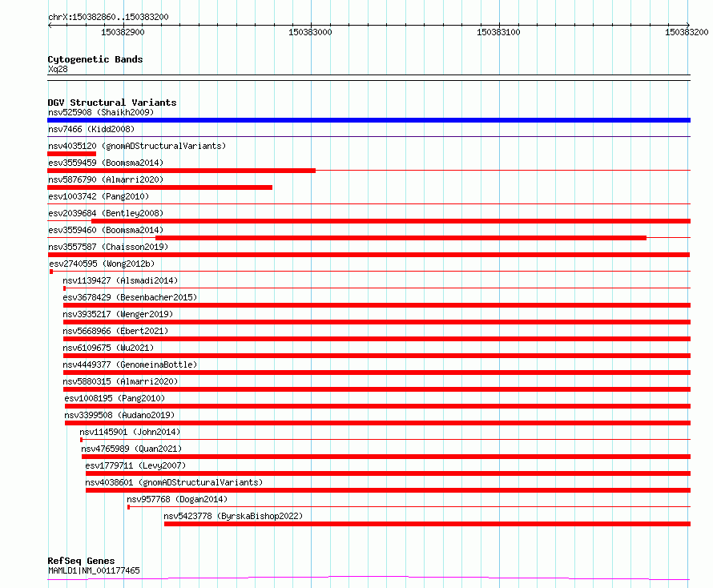713x588 pixels.
Task: Click the red nsv5423778 variant bar
Action: pyautogui.click(x=428, y=524)
